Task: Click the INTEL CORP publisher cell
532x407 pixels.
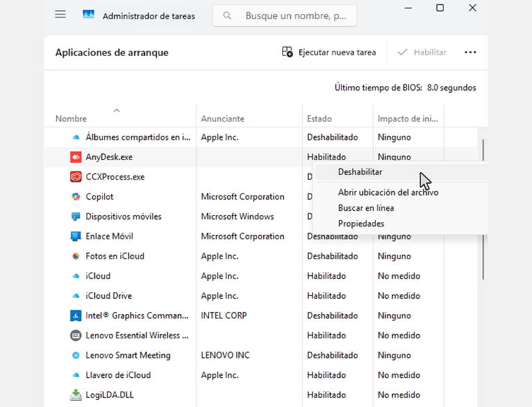Action: click(x=224, y=315)
